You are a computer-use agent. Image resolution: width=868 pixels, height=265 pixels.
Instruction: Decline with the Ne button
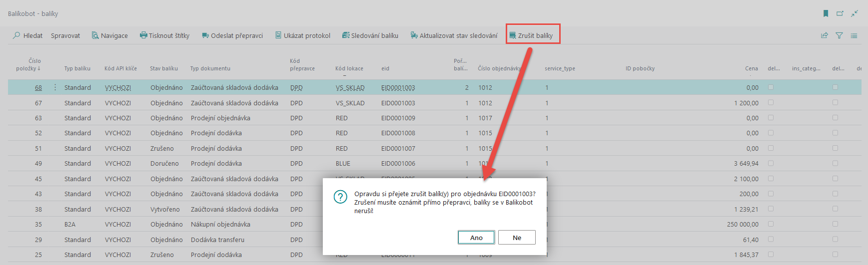pyautogui.click(x=517, y=238)
